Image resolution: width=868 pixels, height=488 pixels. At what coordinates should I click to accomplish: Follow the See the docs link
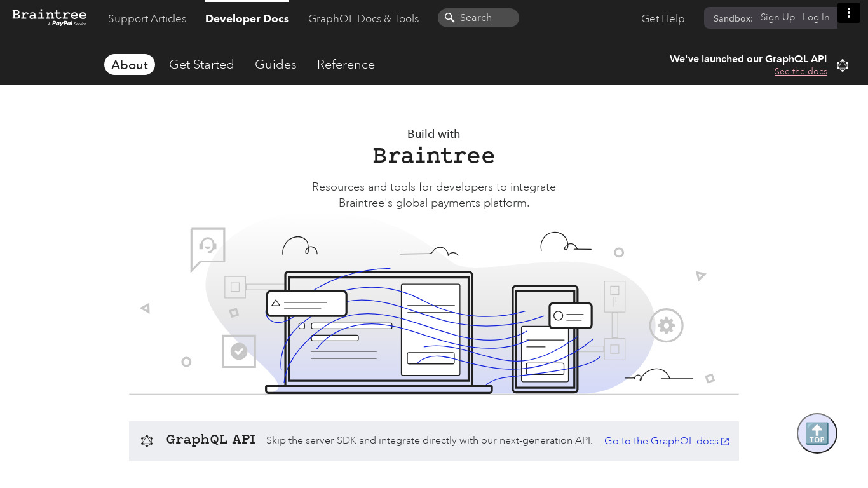pyautogui.click(x=801, y=71)
